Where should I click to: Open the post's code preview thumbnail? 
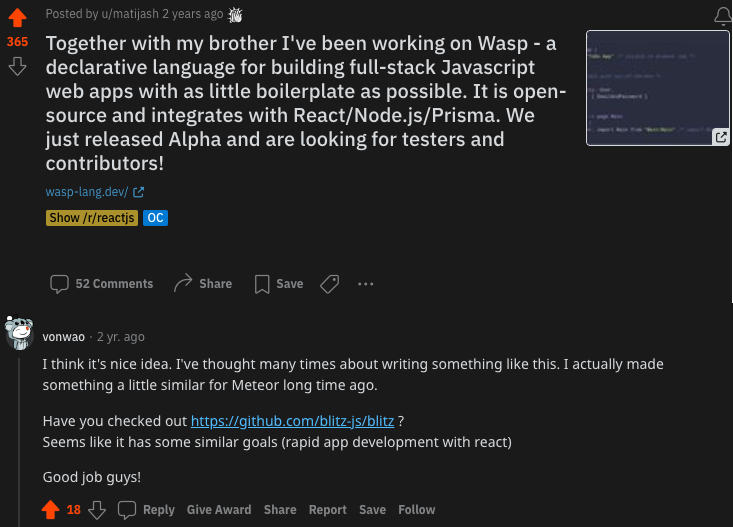coord(658,88)
